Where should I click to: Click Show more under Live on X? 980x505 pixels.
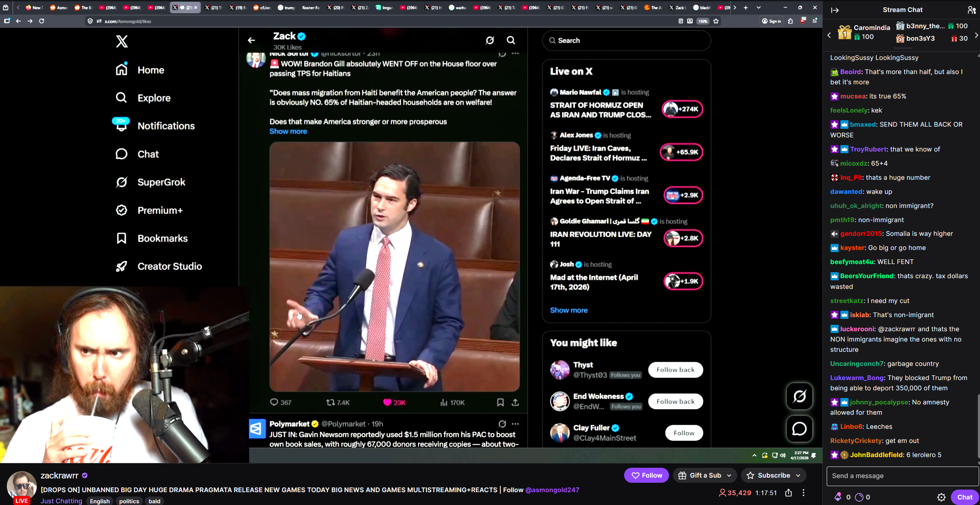pos(568,310)
